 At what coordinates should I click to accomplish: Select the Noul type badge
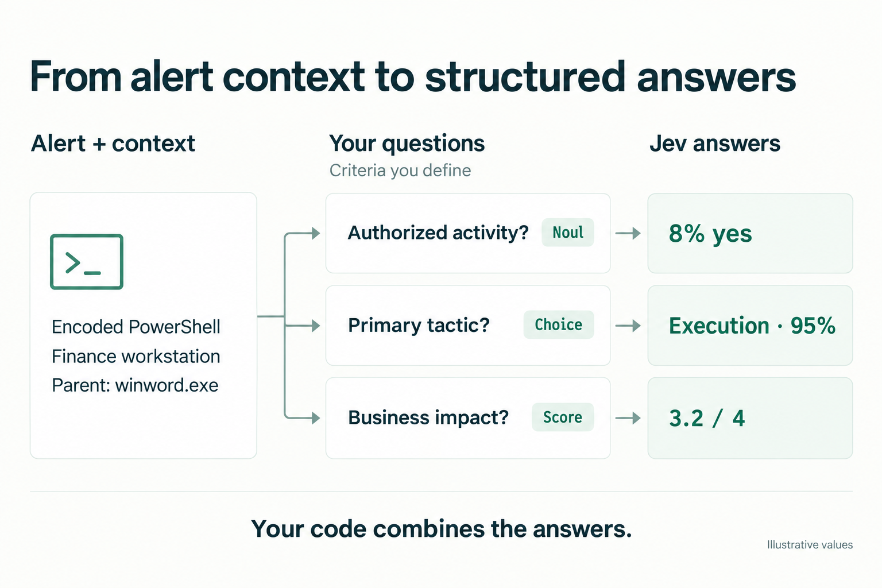(x=568, y=233)
